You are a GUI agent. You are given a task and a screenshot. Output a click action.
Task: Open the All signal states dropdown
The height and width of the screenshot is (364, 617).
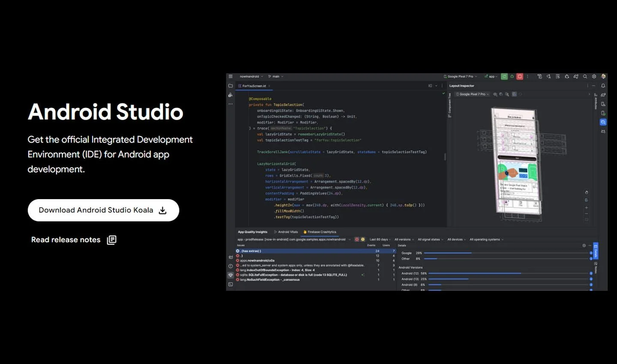tap(430, 239)
